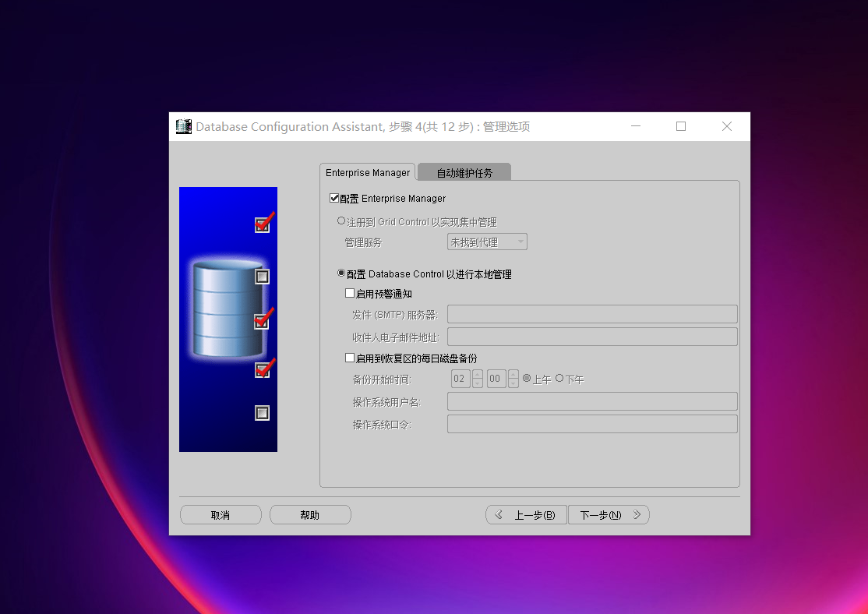The width and height of the screenshot is (868, 614).
Task: Enable 启用到恢复区的每日磁盘备份 checkbox
Action: click(350, 358)
